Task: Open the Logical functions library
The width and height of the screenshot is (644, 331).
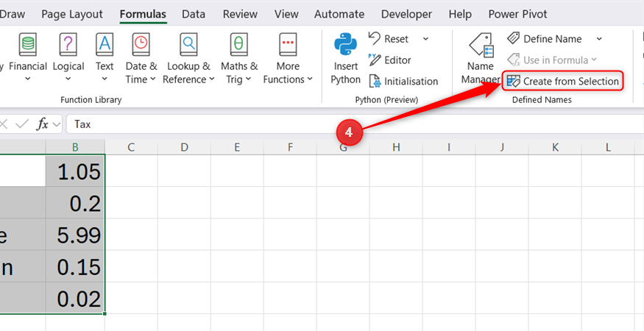Action: click(x=68, y=57)
